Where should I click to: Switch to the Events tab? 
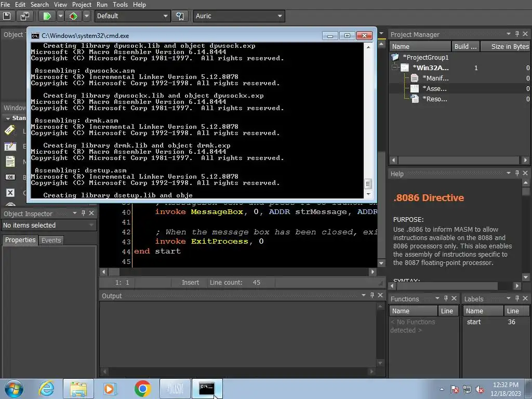pyautogui.click(x=51, y=240)
